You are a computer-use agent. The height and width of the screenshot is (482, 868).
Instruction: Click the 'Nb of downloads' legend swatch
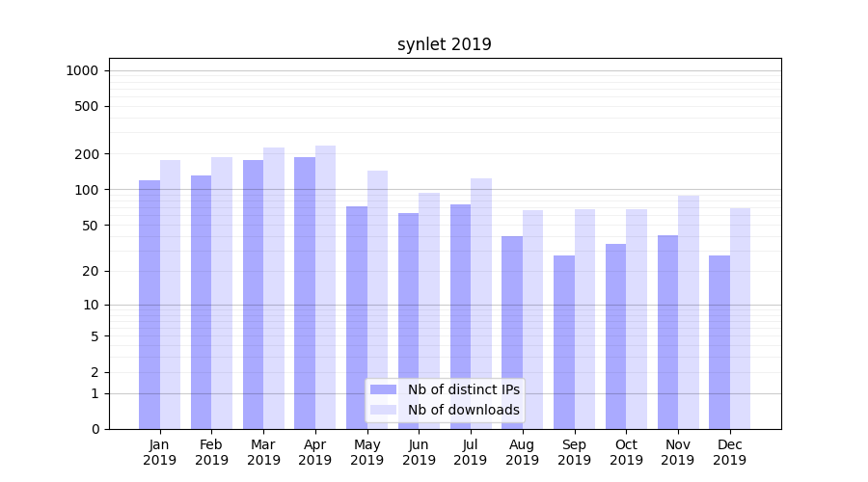pos(383,410)
